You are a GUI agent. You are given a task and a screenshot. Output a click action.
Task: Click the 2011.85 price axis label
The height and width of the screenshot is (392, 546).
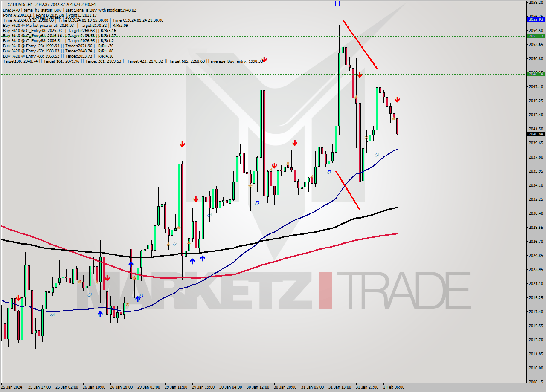pos(536,354)
